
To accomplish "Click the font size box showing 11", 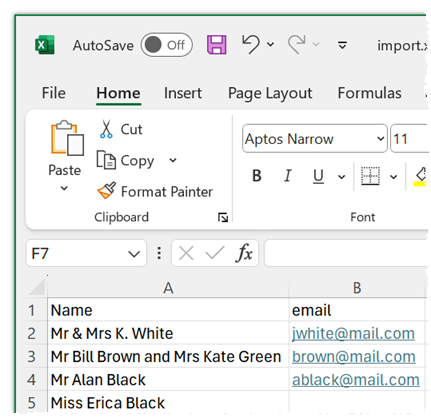I will point(409,139).
